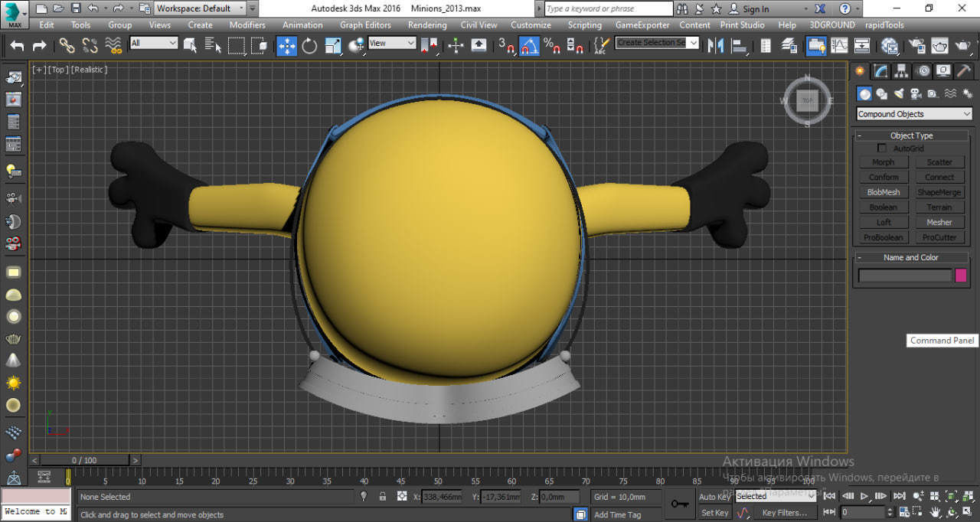Open the Curve Editor
The width and height of the screenshot is (980, 522).
pyautogui.click(x=840, y=46)
